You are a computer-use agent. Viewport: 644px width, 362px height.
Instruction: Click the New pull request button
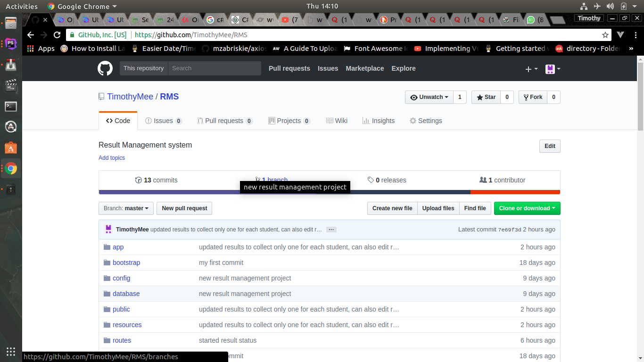click(x=184, y=208)
